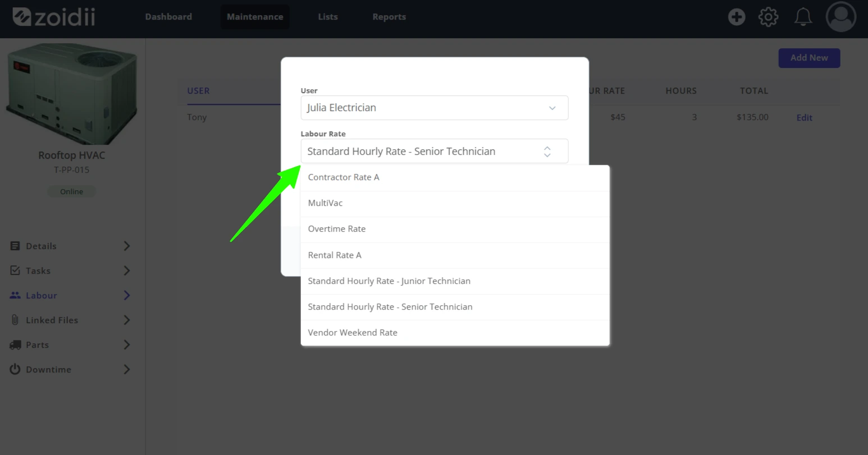
Task: Expand the Tasks section chevron
Action: pyautogui.click(x=127, y=270)
